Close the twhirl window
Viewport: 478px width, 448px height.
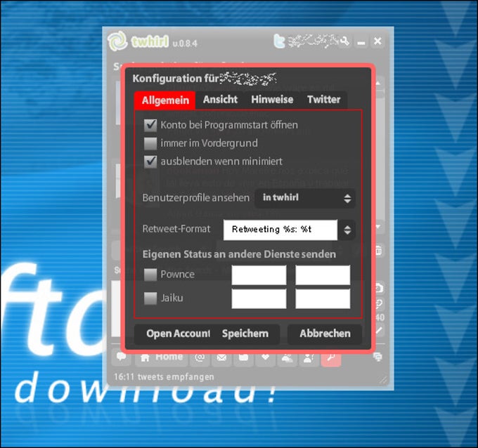pos(377,41)
